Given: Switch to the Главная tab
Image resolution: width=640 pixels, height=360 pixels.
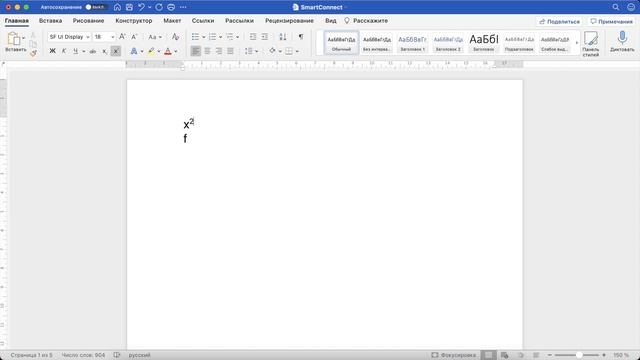Looking at the screenshot, I should 17,21.
